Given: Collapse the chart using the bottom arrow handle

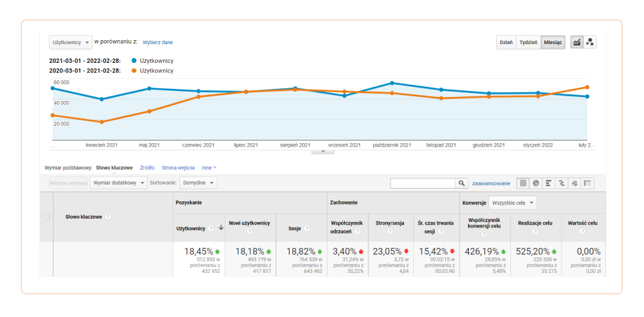Looking at the screenshot, I should [323, 152].
